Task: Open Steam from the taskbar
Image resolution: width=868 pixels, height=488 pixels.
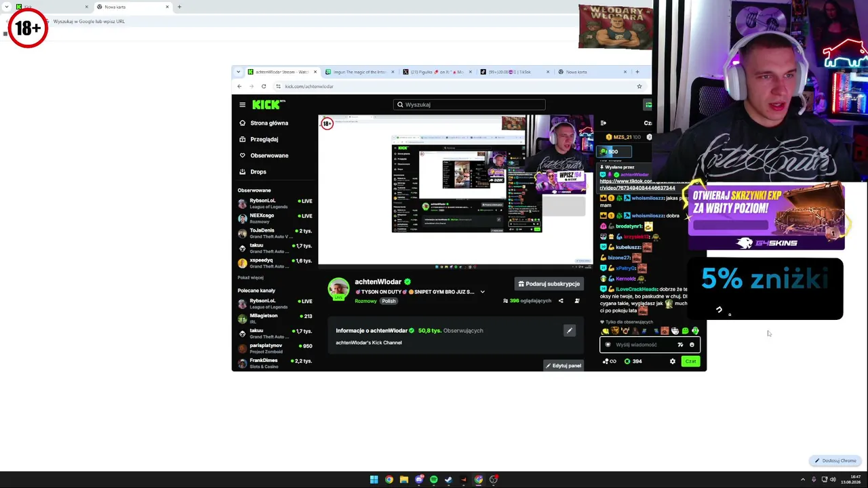Action: [x=448, y=480]
